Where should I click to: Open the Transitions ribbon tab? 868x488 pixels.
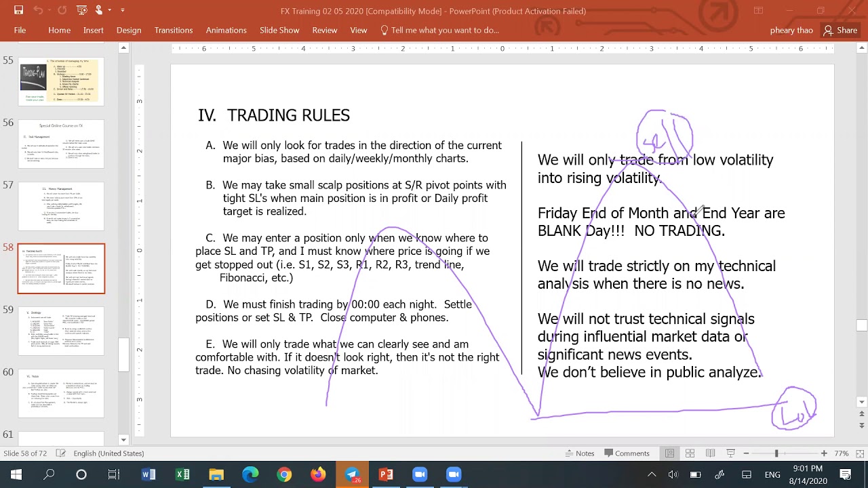pos(174,30)
